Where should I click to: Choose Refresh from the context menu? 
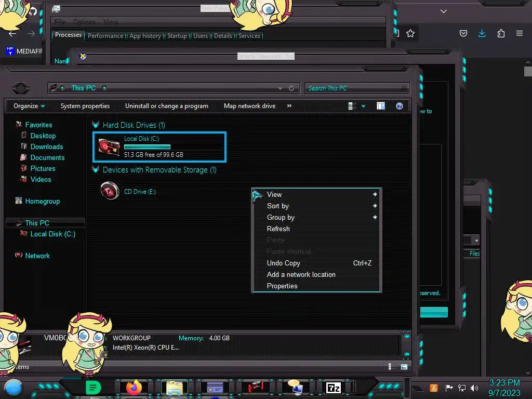point(316,229)
